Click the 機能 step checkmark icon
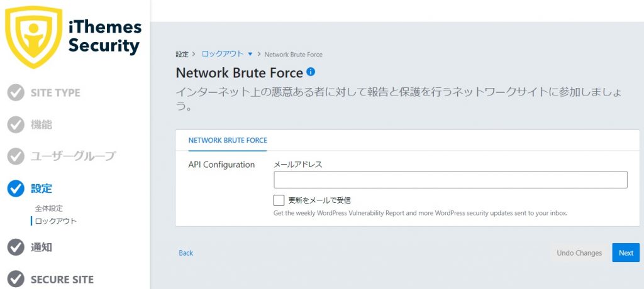Image resolution: width=644 pixels, height=289 pixels. click(x=16, y=125)
